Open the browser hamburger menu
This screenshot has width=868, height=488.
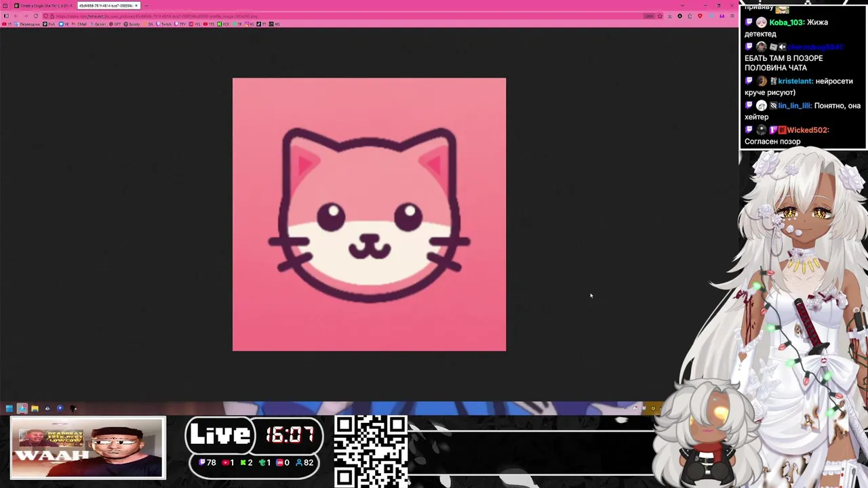click(732, 16)
